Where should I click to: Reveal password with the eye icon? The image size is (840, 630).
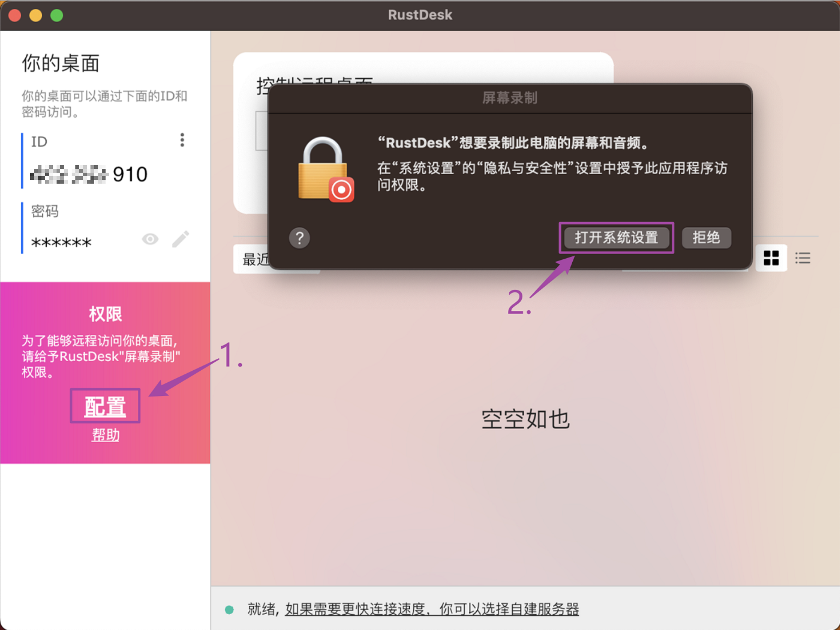[150, 239]
